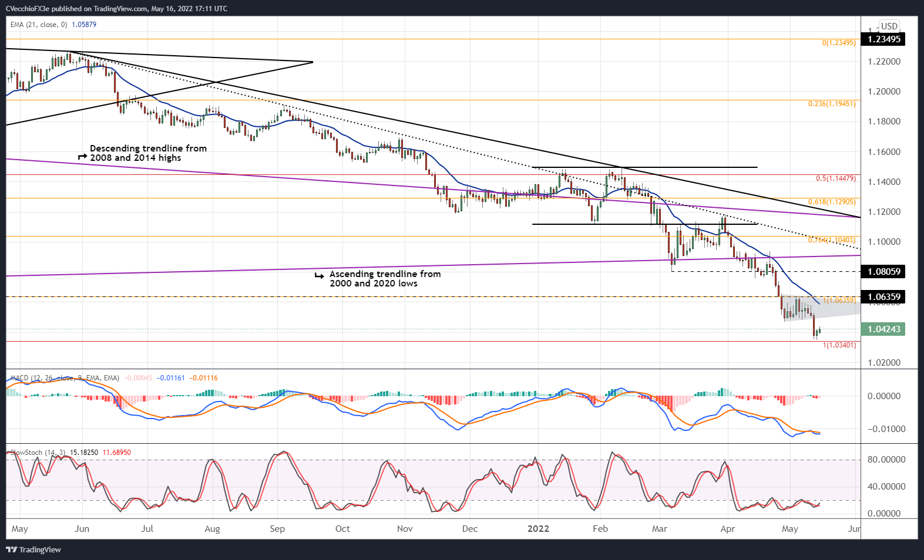Click the Mar label on the time axis
924x560 pixels.
[x=660, y=529]
